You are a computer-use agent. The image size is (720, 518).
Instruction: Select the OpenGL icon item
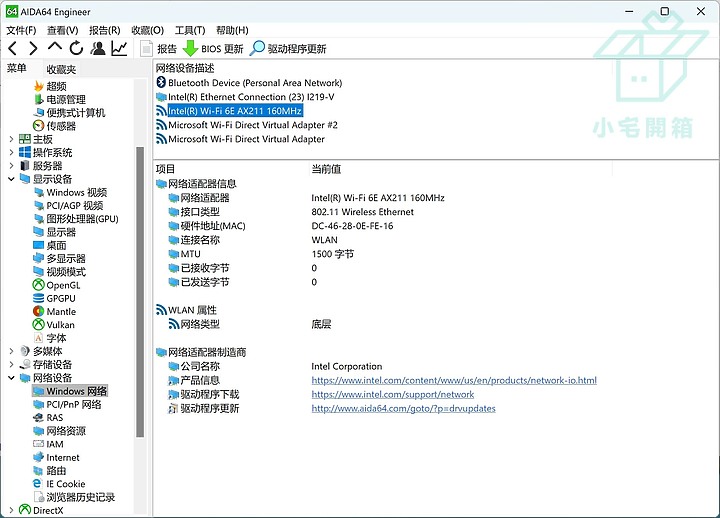click(57, 285)
